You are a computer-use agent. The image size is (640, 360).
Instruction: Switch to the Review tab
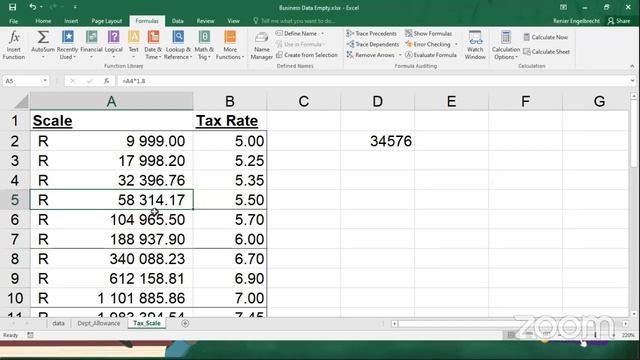click(x=205, y=21)
